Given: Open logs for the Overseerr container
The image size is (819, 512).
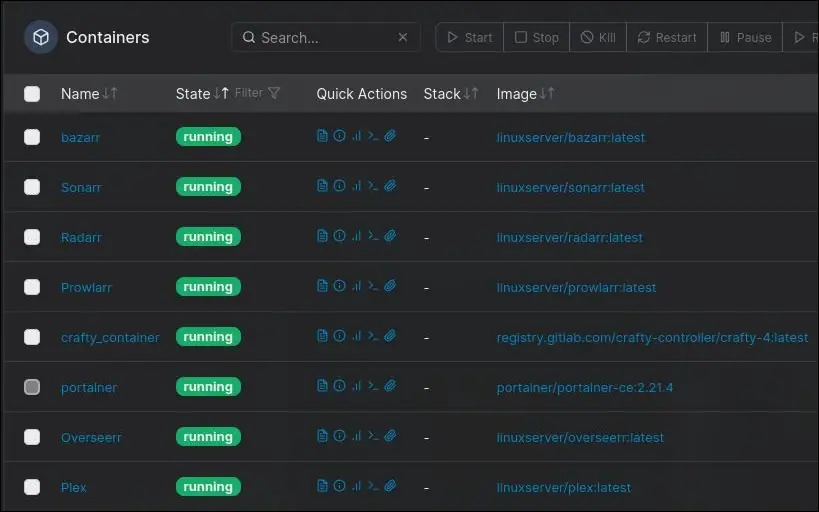Looking at the screenshot, I should tap(322, 436).
